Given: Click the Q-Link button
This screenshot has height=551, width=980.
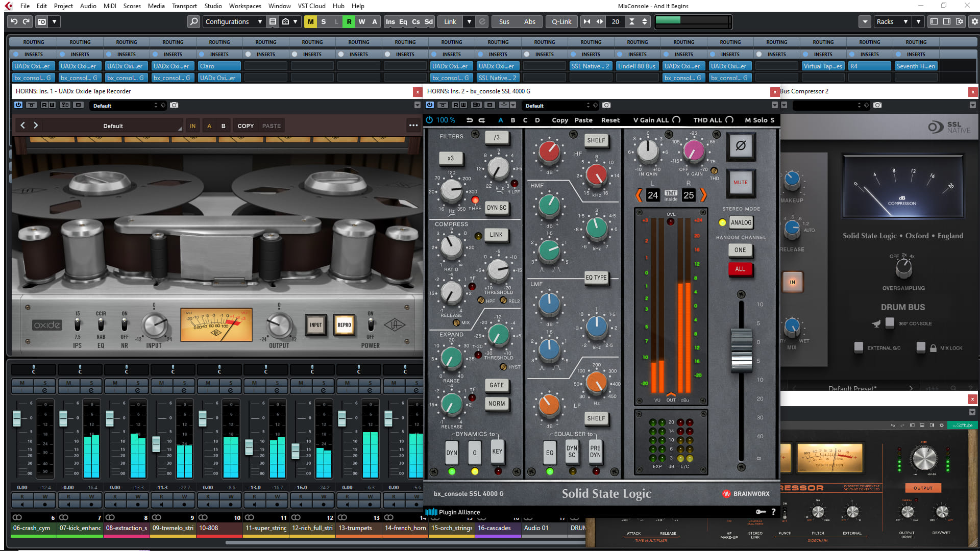Looking at the screenshot, I should [561, 21].
